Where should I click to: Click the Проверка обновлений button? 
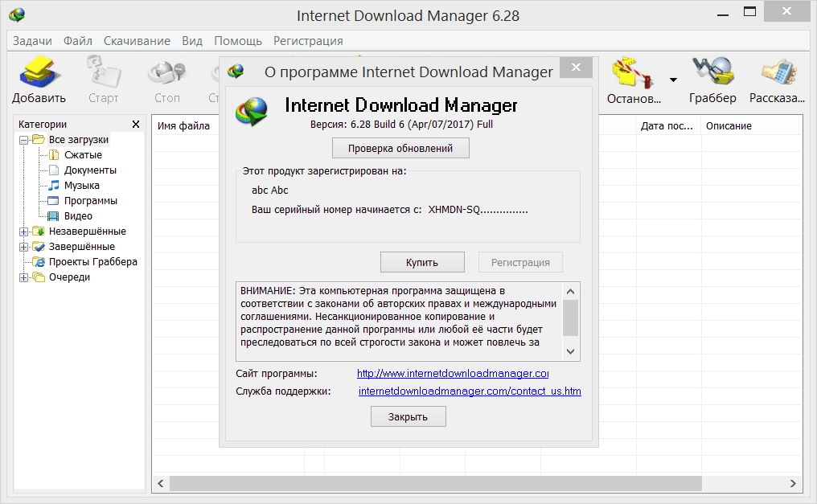400,148
